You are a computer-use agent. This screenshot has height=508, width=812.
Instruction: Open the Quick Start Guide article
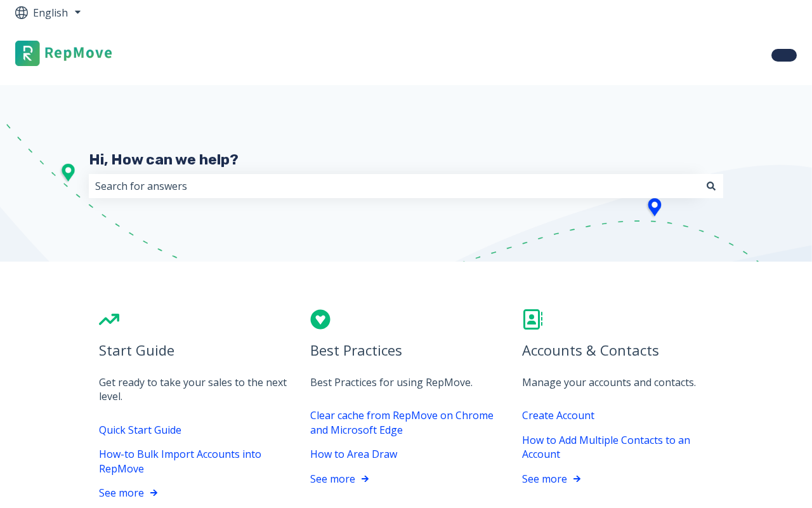coord(140,430)
